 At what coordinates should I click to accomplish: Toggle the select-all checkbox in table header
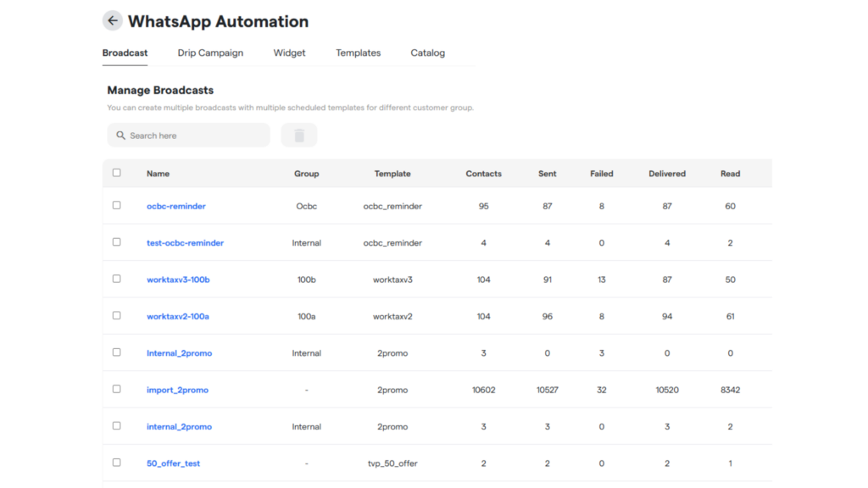coord(117,173)
